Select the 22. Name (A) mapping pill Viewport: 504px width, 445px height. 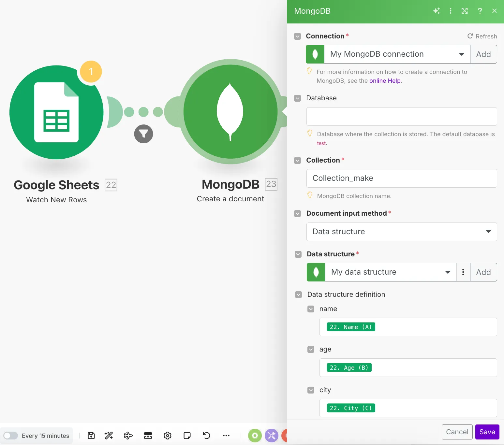click(351, 327)
